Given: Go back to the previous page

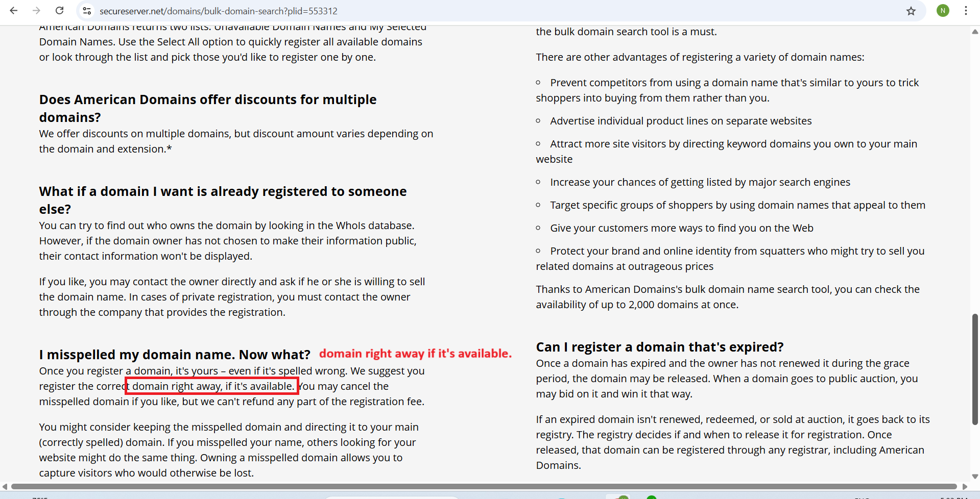Looking at the screenshot, I should coord(14,11).
